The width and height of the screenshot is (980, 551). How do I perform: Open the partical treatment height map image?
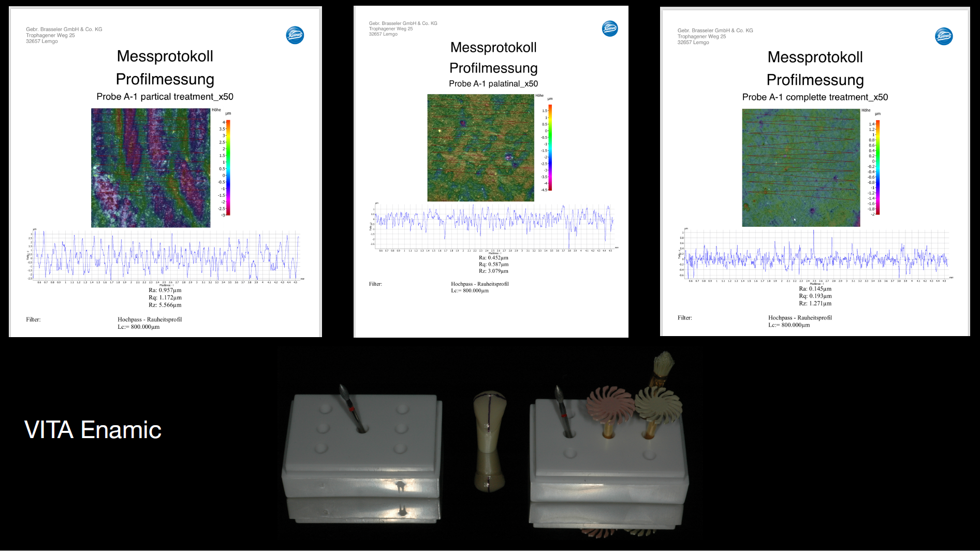tap(151, 168)
